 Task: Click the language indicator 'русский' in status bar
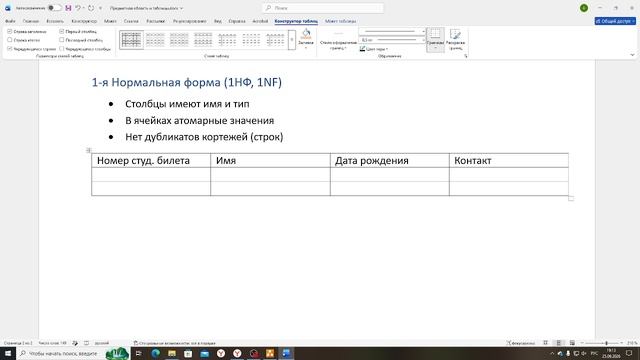102,343
